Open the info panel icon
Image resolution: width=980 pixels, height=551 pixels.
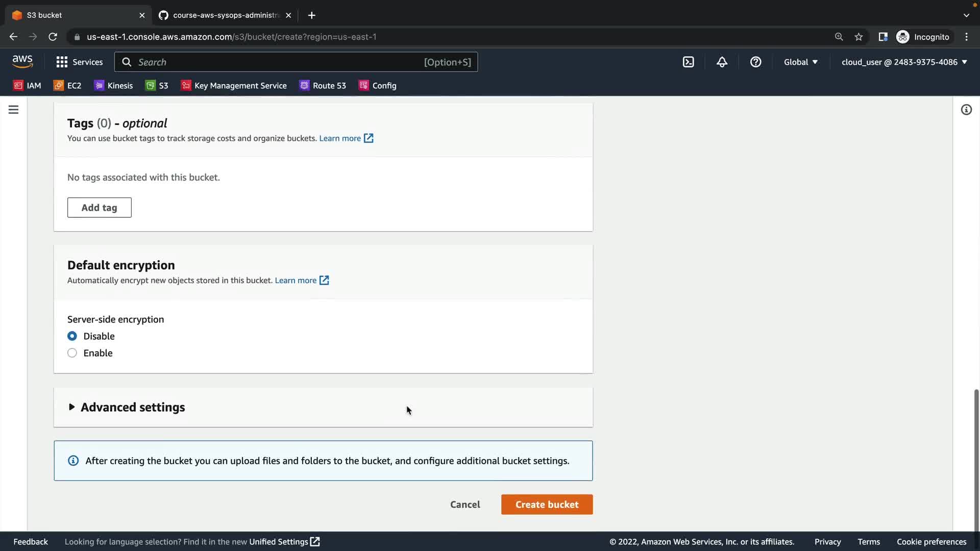[966, 110]
